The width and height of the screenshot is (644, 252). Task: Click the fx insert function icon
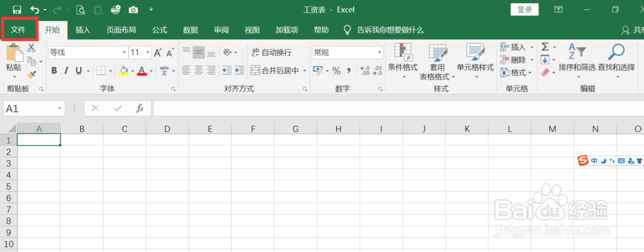[140, 108]
